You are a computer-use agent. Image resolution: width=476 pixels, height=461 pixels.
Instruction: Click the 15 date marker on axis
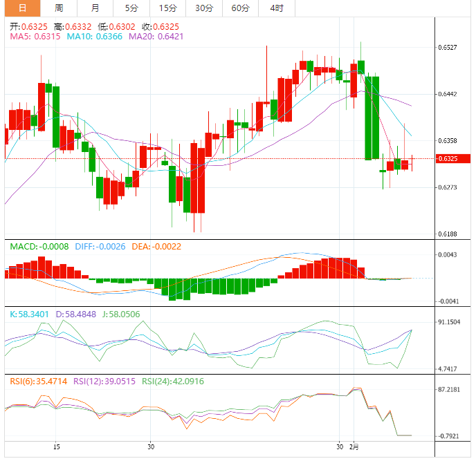pos(57,447)
